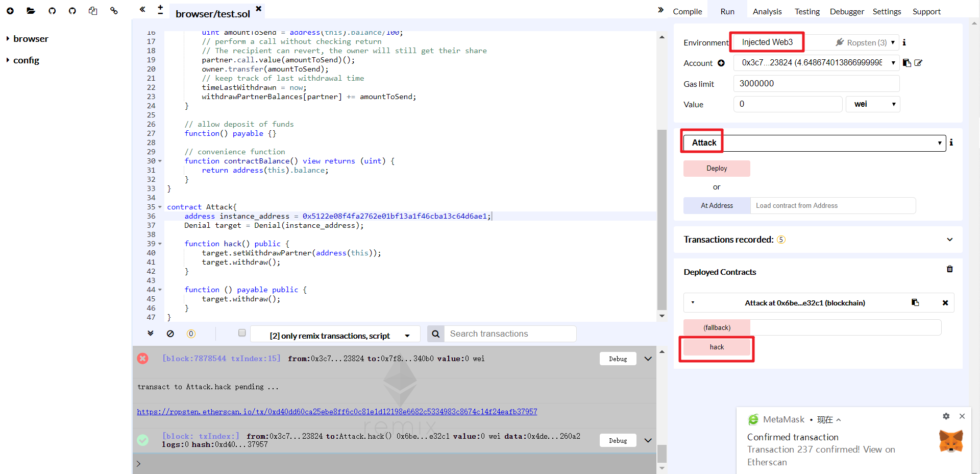Open the Account address dropdown
Image resolution: width=980 pixels, height=474 pixels.
click(x=817, y=63)
